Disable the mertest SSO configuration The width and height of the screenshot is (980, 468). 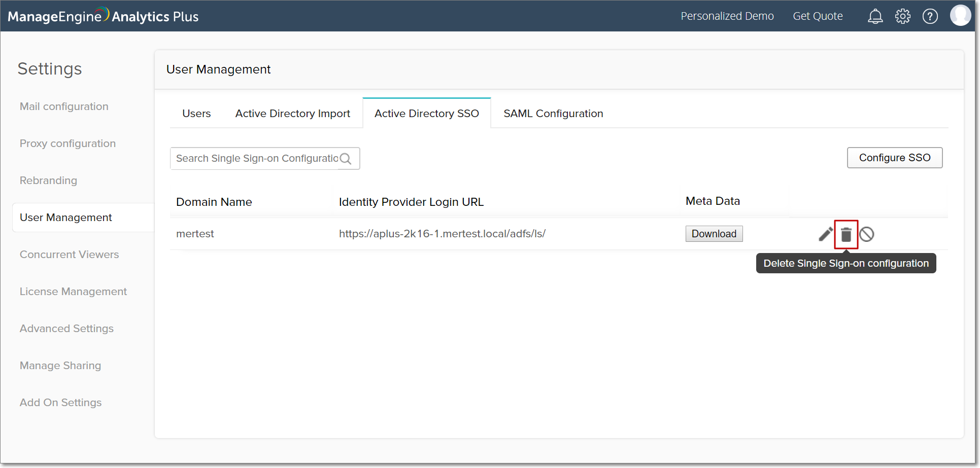[867, 234]
